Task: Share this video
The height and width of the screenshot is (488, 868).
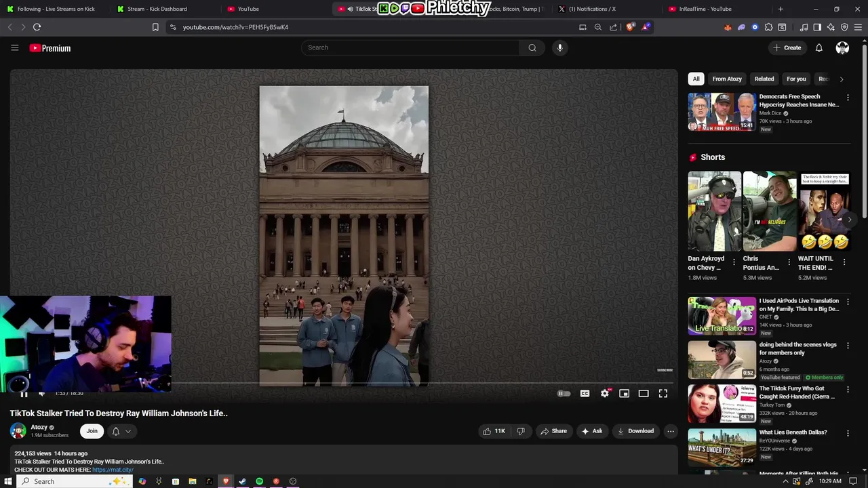Action: 553,431
